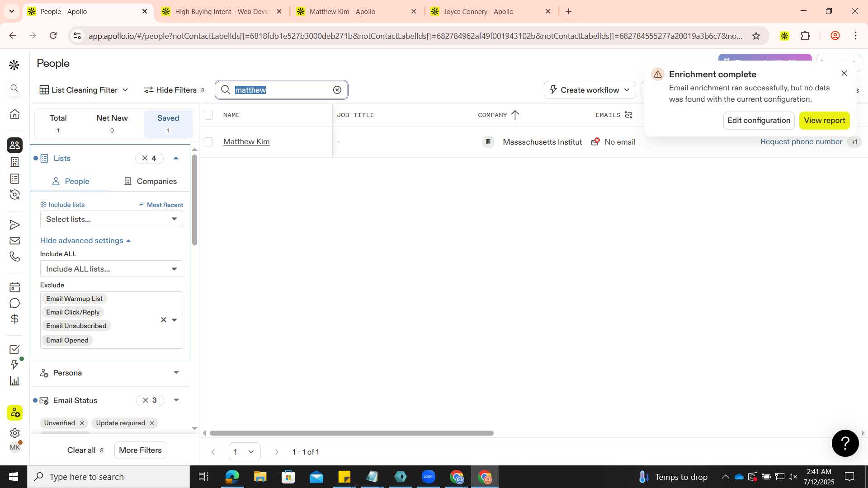Open the Zoom app from the taskbar
Screen dimensions: 868x488
click(x=428, y=477)
